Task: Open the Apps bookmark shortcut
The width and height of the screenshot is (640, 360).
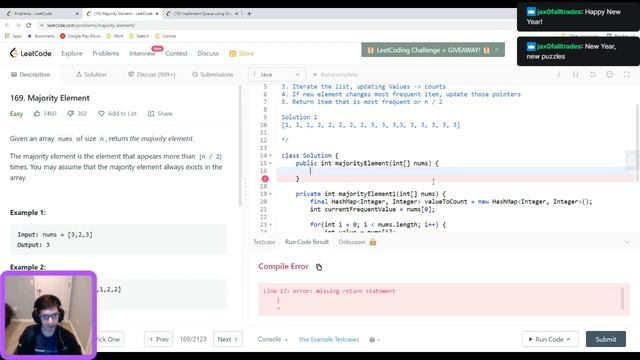Action: click(13, 36)
